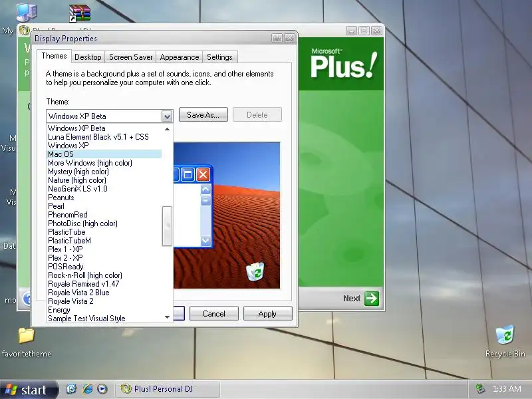Viewport: 532px width, 399px height.
Task: Pick Rock-n-Roll (high color) theme
Action: coord(104,275)
